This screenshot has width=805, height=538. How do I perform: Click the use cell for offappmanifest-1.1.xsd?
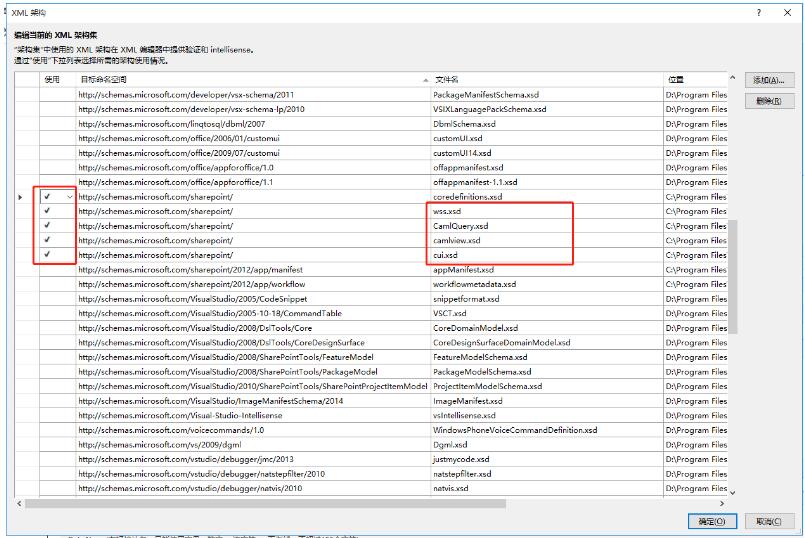(x=58, y=182)
